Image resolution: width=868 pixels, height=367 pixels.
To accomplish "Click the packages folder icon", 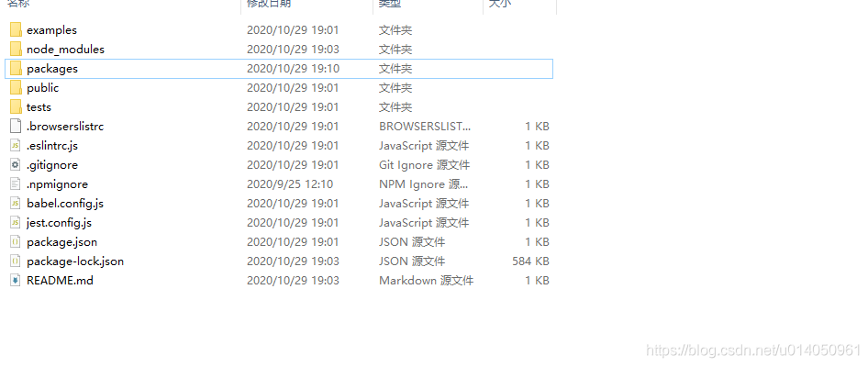I will click(16, 69).
